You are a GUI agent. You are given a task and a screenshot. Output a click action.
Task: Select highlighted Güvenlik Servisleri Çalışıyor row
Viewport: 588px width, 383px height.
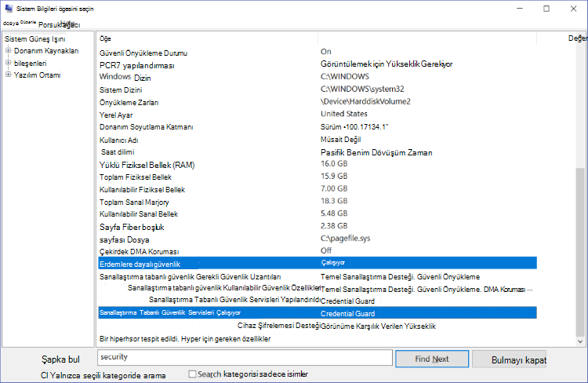[x=318, y=313]
